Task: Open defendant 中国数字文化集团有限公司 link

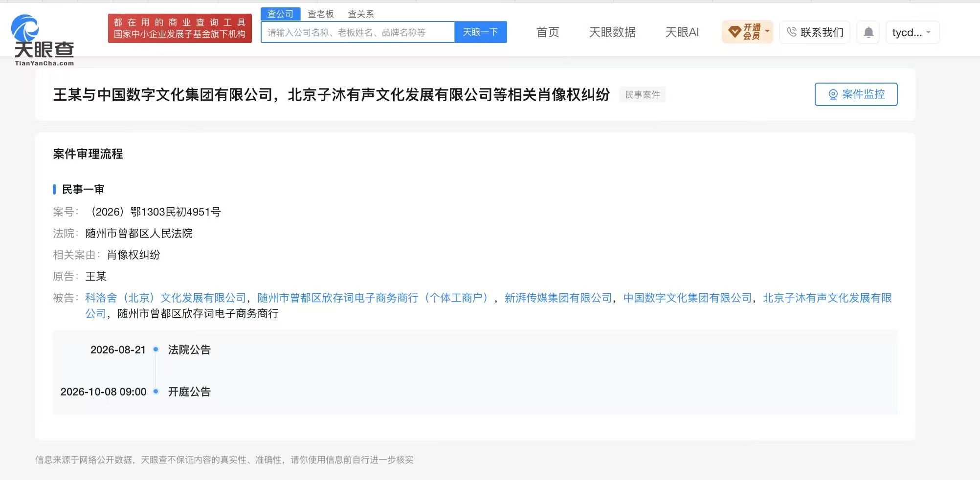Action: coord(688,298)
